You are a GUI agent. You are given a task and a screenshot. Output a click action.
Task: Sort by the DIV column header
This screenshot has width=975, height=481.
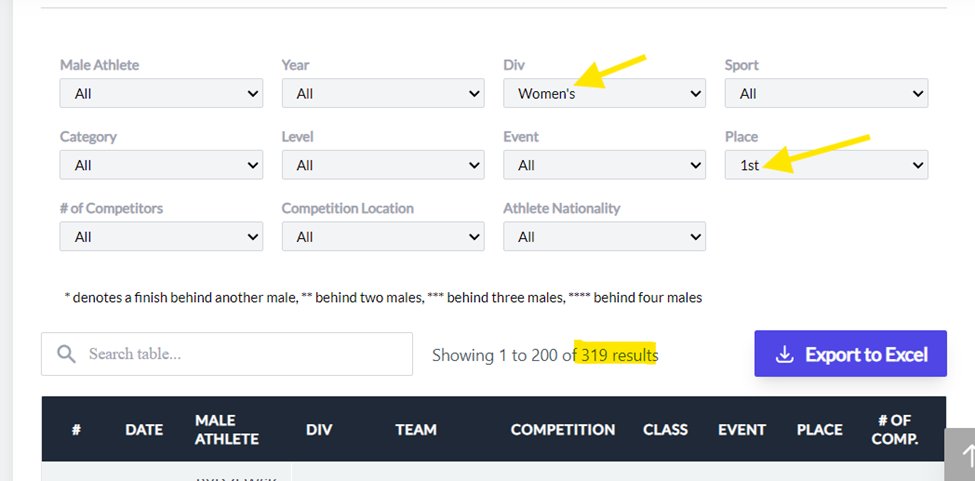[x=319, y=429]
